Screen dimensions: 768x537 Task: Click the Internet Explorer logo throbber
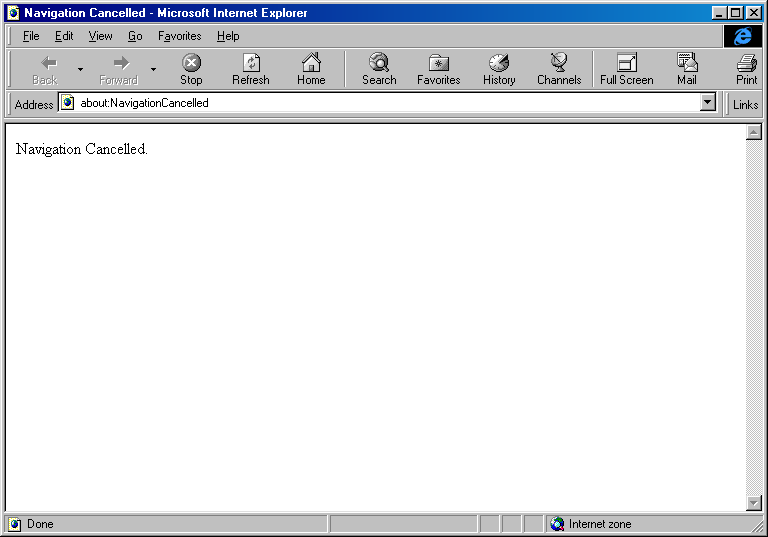[x=743, y=36]
